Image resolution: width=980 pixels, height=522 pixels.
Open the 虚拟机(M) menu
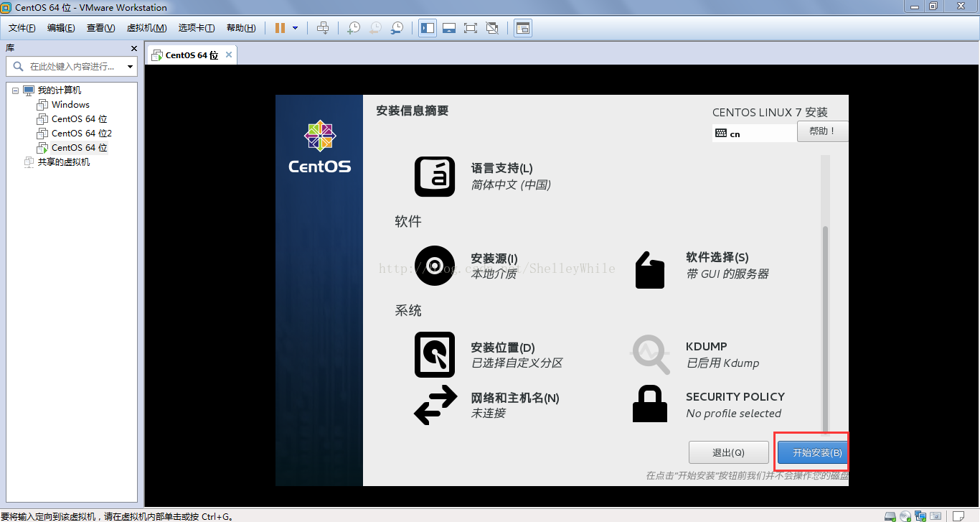tap(146, 28)
